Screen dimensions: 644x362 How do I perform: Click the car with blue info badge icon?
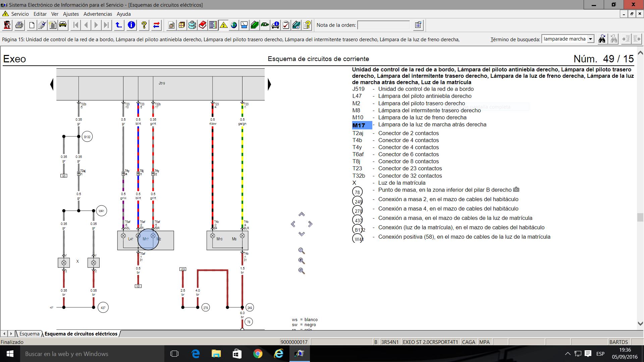(x=275, y=25)
